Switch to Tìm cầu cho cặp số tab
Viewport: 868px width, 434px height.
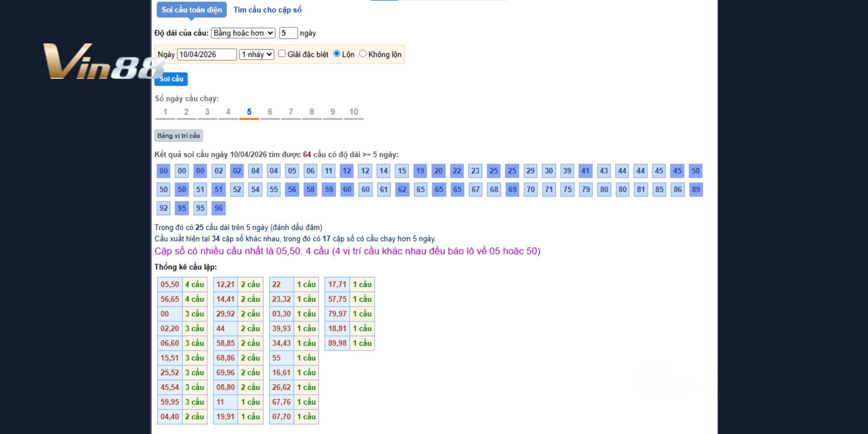pyautogui.click(x=267, y=10)
